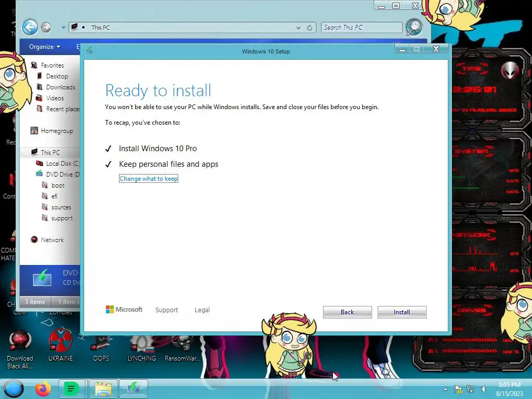Select Favorites in the navigation pane
Screen dimensions: 532x399
[x=52, y=65]
